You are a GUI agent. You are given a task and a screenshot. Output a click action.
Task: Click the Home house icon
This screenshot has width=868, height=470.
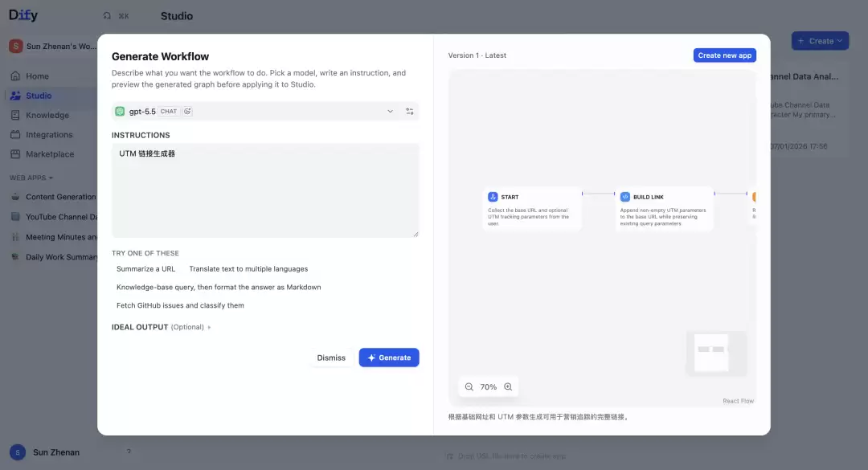[15, 76]
